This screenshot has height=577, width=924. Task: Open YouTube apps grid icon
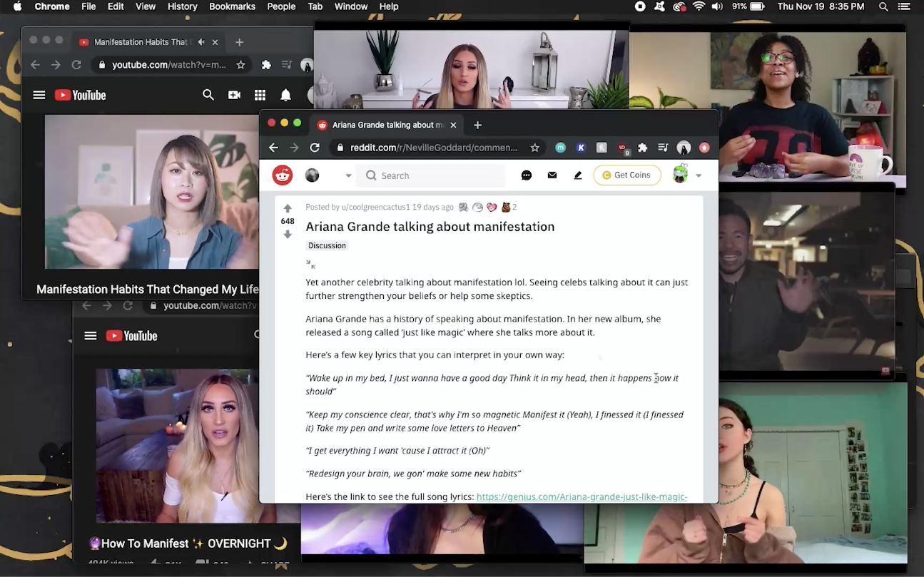click(260, 95)
